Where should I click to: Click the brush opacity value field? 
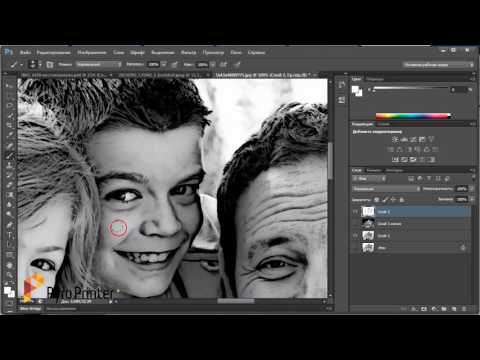point(154,64)
